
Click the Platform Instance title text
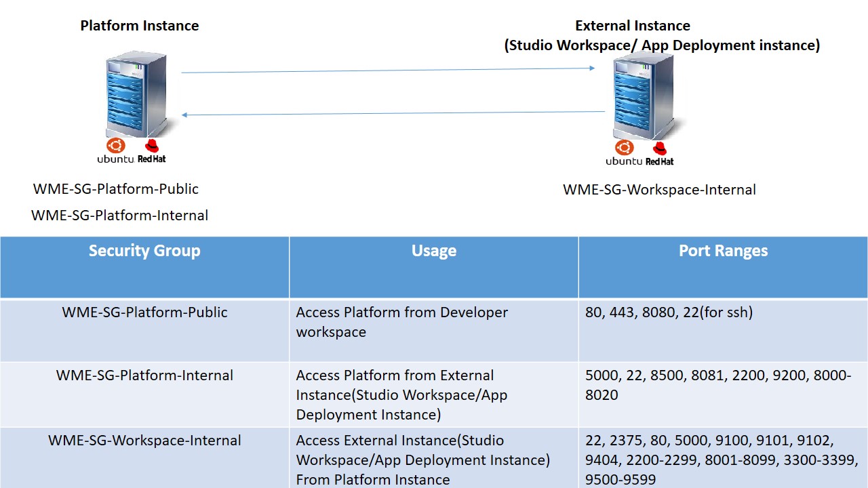coord(139,25)
